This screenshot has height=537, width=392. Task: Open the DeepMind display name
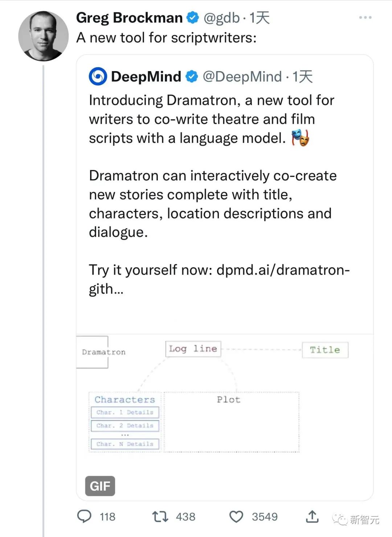point(146,77)
